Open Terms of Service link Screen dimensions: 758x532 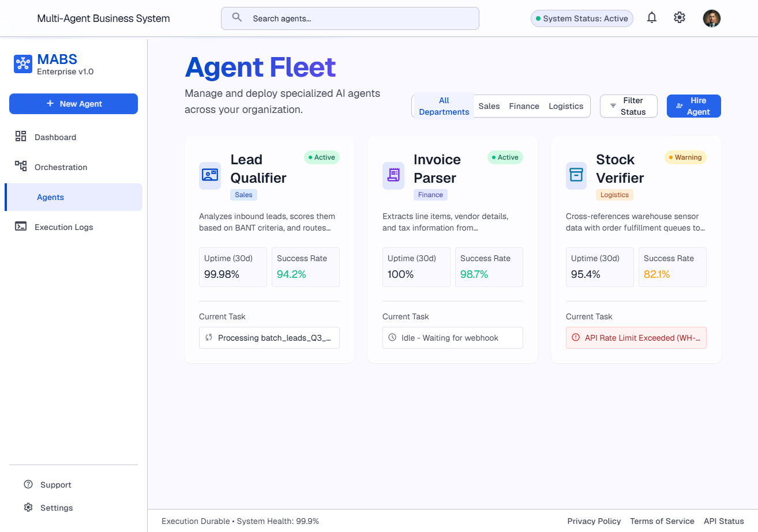pos(662,521)
